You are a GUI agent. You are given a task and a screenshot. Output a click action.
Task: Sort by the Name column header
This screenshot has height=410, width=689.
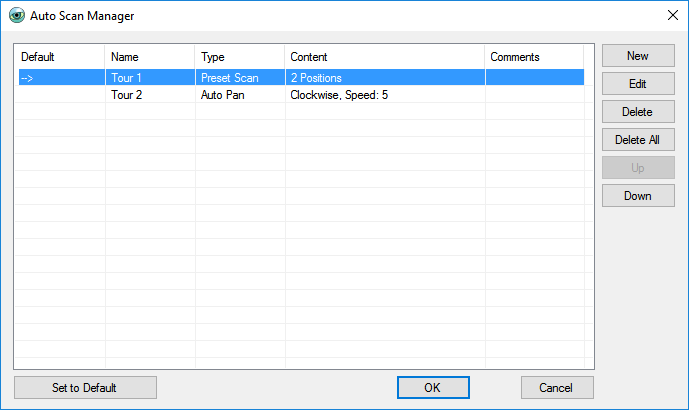pos(149,57)
